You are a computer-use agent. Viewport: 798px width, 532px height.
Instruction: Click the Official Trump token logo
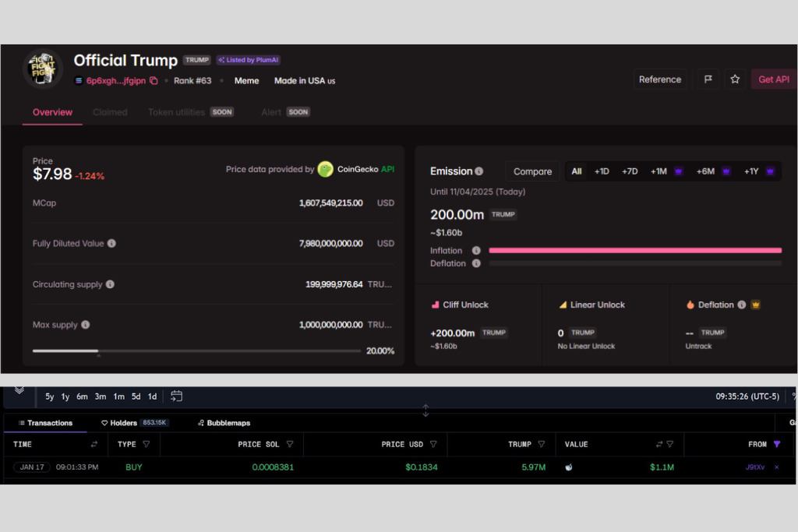tap(43, 69)
